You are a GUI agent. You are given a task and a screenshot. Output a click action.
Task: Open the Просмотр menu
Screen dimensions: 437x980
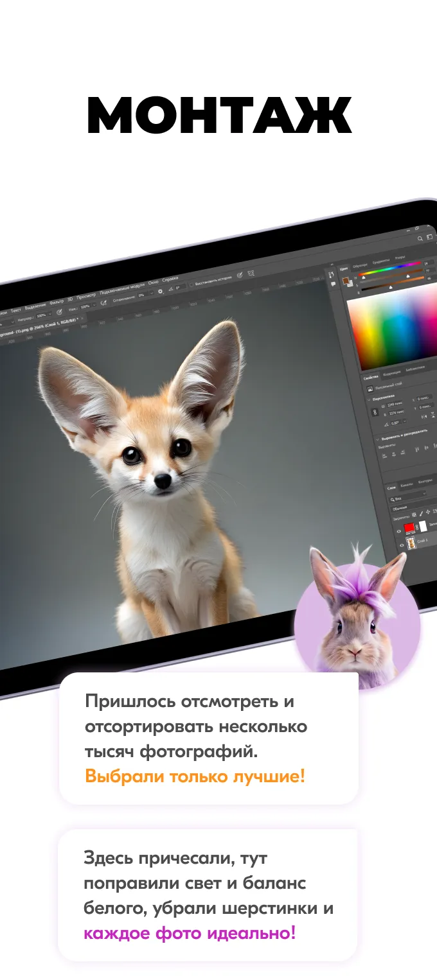pyautogui.click(x=87, y=297)
